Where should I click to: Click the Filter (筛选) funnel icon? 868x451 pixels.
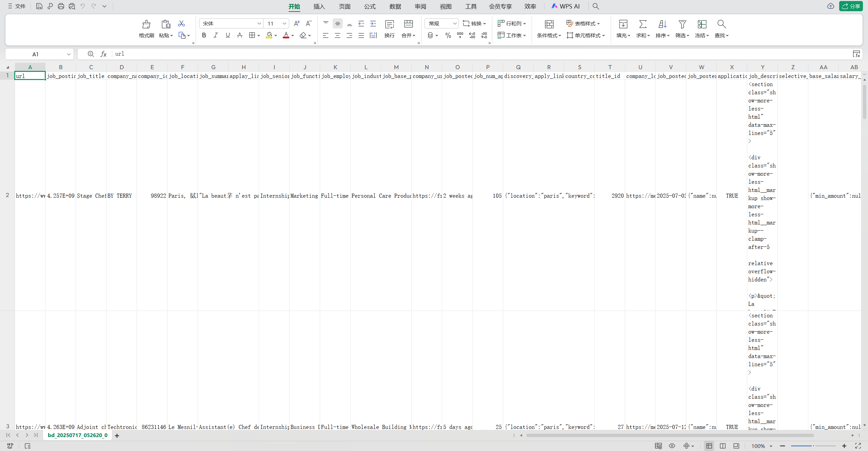682,24
